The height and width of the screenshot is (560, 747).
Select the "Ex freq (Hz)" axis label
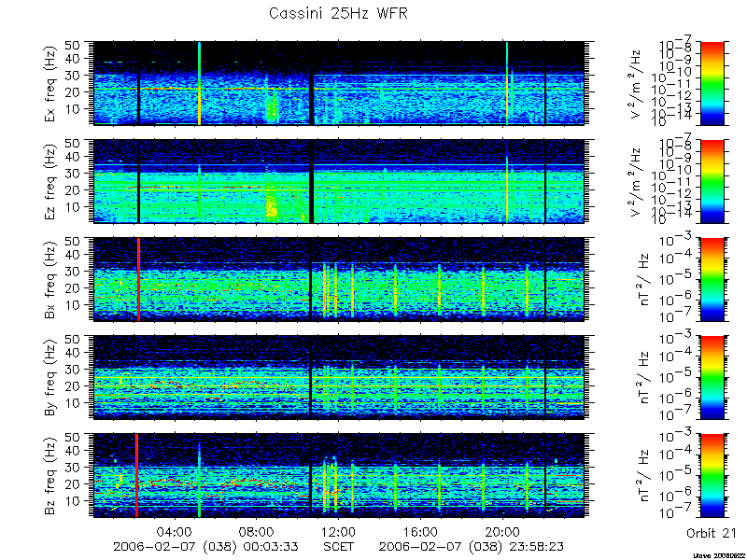(50, 83)
